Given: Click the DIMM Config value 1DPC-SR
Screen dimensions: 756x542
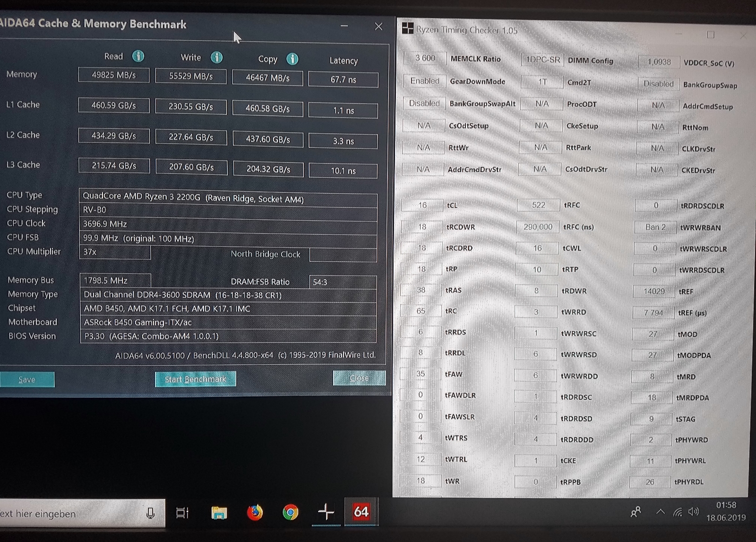Looking at the screenshot, I should point(543,60).
